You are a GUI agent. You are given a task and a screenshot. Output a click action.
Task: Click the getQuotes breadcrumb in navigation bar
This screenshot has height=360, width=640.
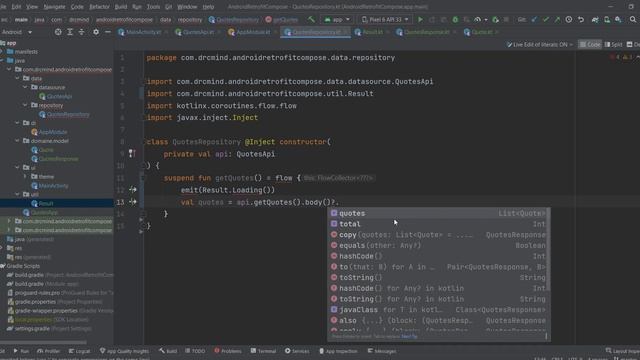click(x=282, y=20)
